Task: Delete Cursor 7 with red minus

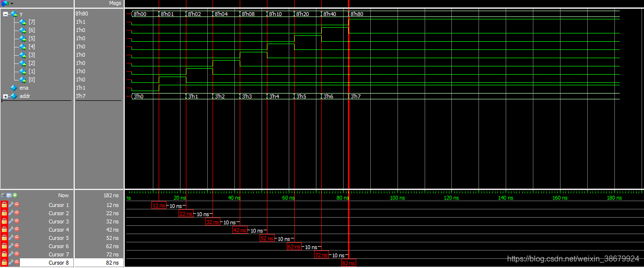Action: tap(17, 254)
